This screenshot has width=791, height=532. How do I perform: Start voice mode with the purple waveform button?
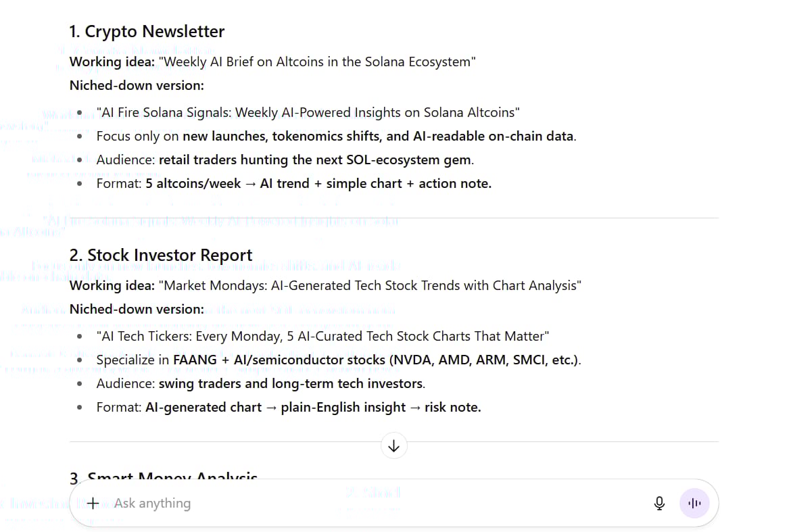694,503
